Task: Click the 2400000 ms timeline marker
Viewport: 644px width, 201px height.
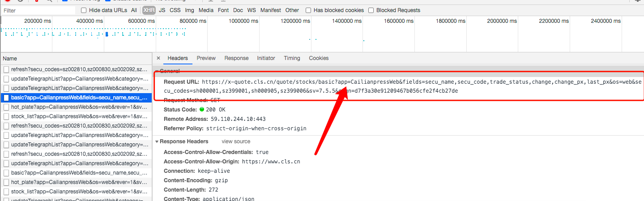Action: pos(606,21)
